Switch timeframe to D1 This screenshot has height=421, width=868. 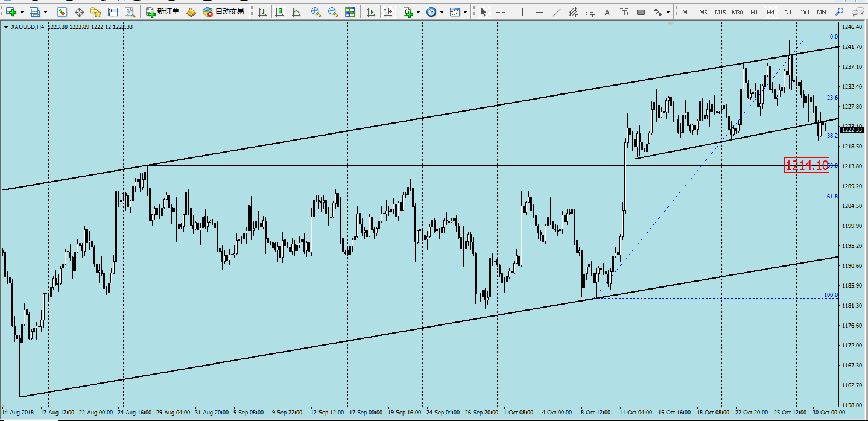(x=788, y=12)
